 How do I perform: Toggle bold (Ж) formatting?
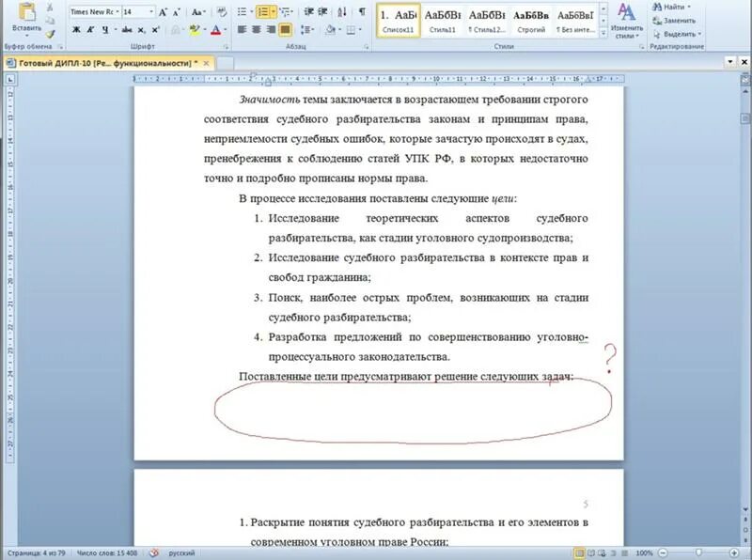coord(76,30)
